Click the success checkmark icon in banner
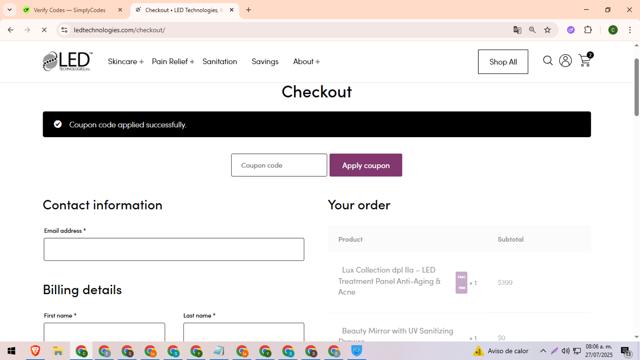Viewport: 640px width, 360px height. click(x=58, y=124)
